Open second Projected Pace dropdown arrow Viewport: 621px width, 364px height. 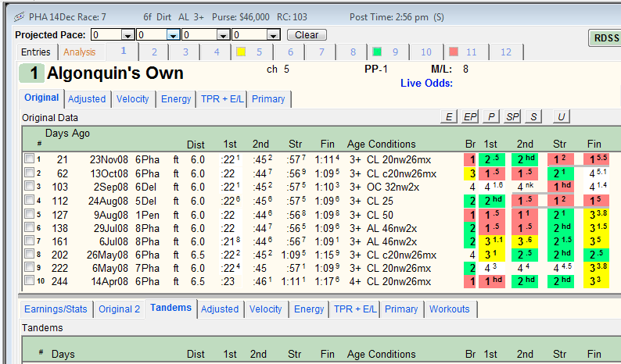pyautogui.click(x=173, y=35)
